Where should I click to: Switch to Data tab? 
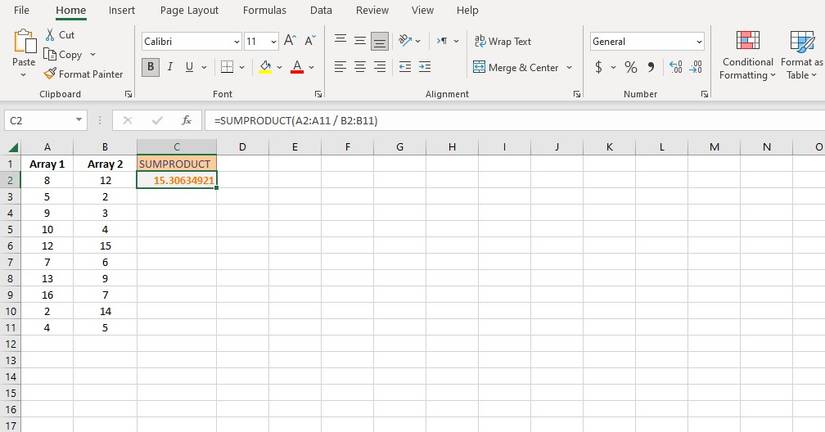point(321,10)
